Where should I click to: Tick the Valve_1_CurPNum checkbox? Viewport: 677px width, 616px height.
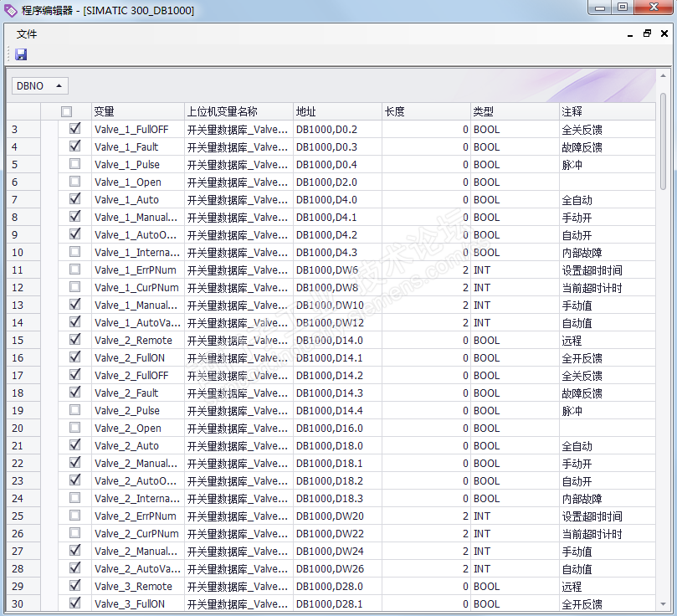click(x=75, y=286)
